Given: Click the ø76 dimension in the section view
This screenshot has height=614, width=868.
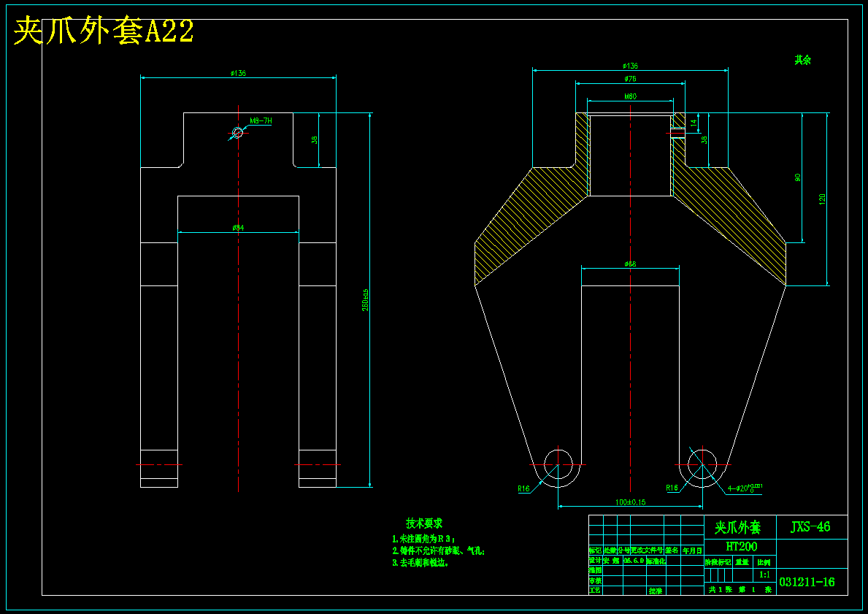Looking at the screenshot, I should click(x=630, y=79).
